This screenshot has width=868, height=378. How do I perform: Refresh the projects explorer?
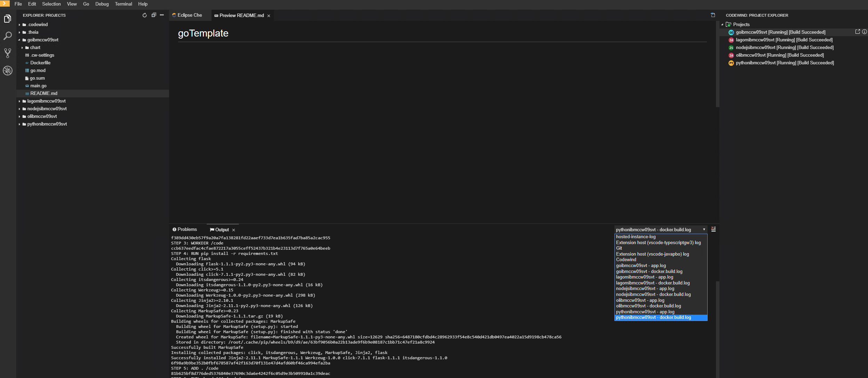click(144, 15)
